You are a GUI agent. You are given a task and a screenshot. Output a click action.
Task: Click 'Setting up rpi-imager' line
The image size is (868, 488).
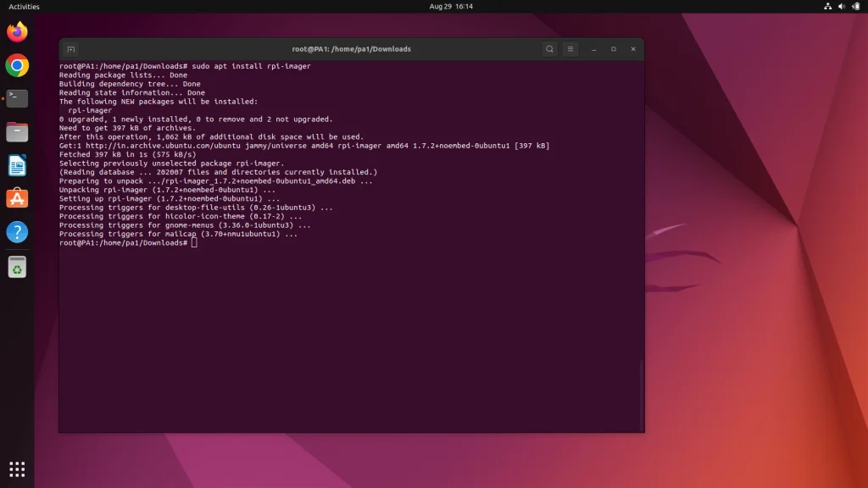tap(170, 198)
